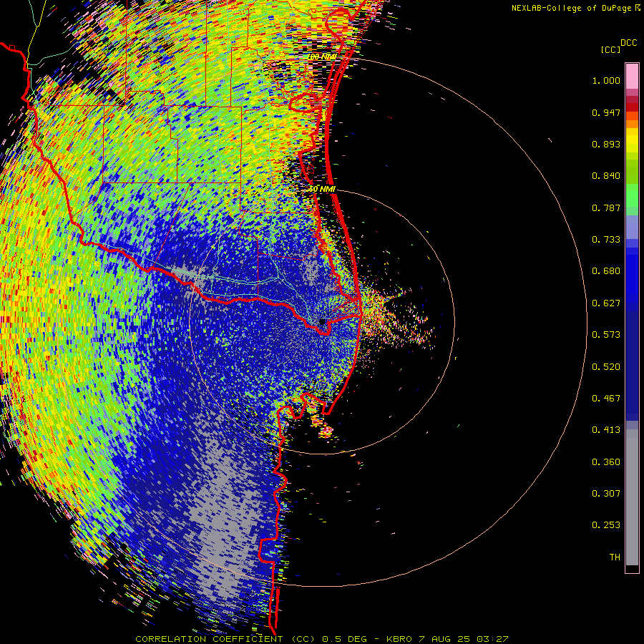Click the 0.947 legend value
This screenshot has width=644, height=644.
coord(606,112)
